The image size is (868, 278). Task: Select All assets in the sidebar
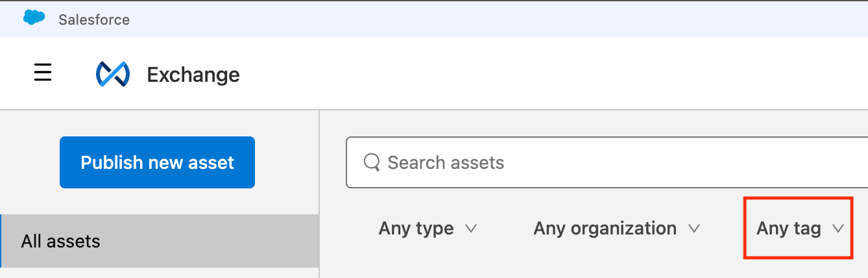[x=61, y=242]
